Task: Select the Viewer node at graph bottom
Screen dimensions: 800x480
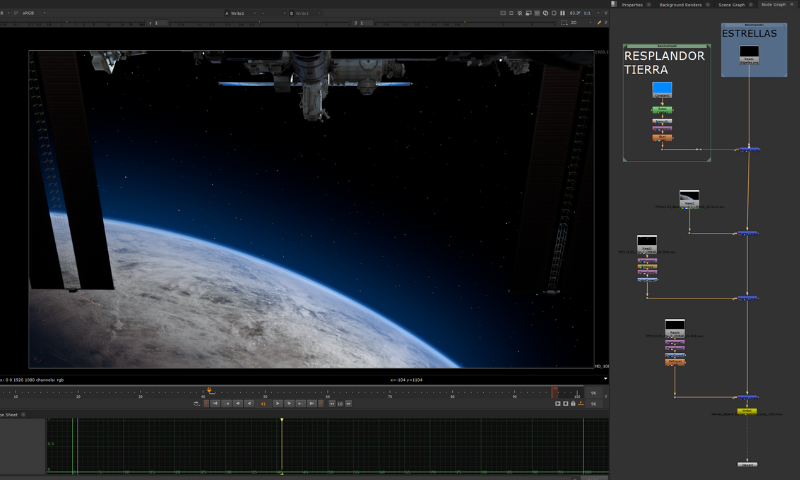Action: point(747,464)
